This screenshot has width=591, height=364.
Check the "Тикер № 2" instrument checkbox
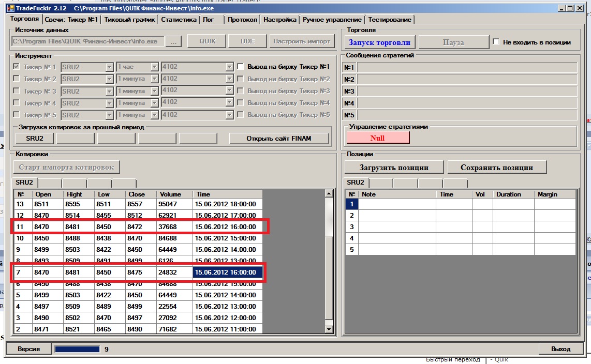click(17, 79)
